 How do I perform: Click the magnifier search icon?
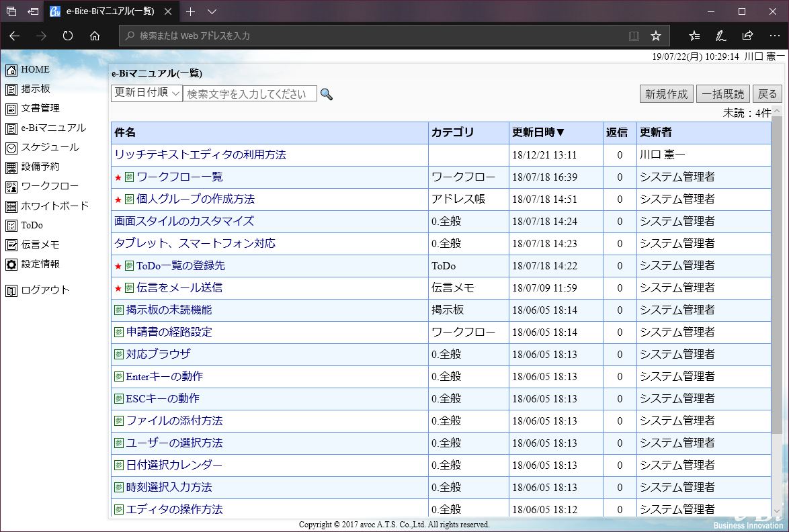(x=327, y=94)
